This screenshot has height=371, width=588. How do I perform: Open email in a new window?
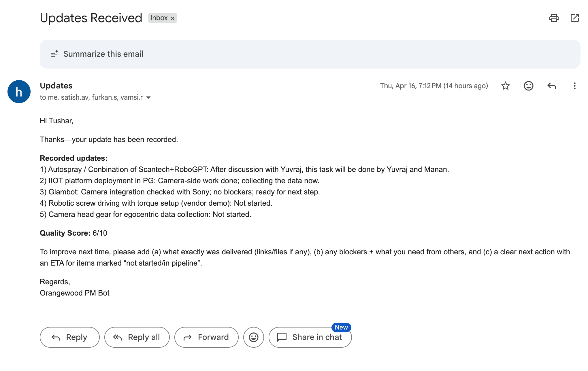point(575,18)
